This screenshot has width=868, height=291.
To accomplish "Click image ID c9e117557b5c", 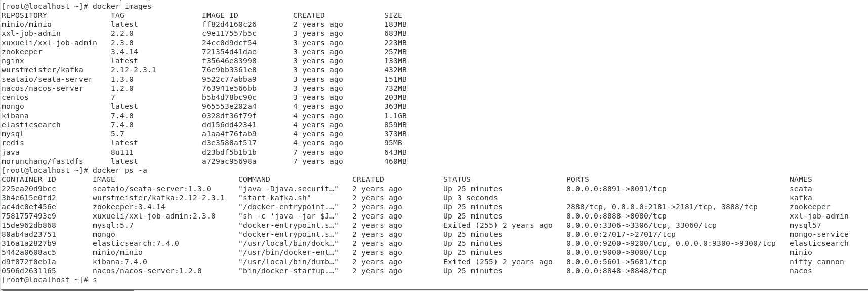I will click(229, 33).
